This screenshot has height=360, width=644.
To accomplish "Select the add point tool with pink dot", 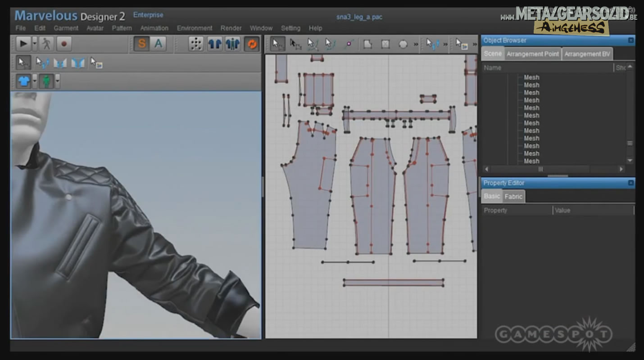I will (348, 44).
